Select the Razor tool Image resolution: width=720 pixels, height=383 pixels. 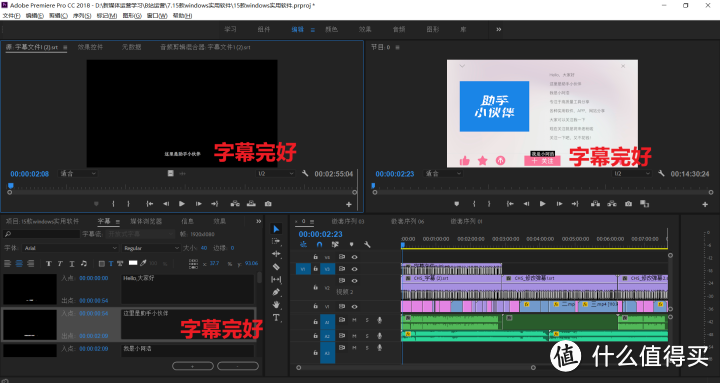276,266
